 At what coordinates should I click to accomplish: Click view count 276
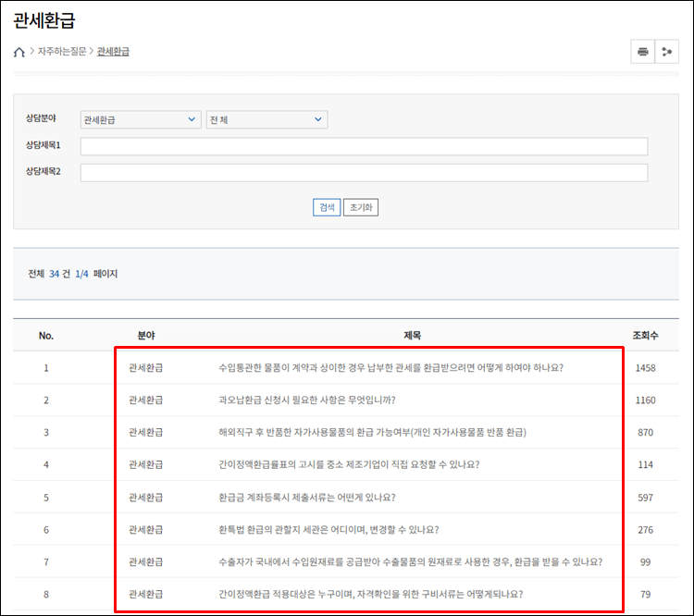tap(645, 530)
